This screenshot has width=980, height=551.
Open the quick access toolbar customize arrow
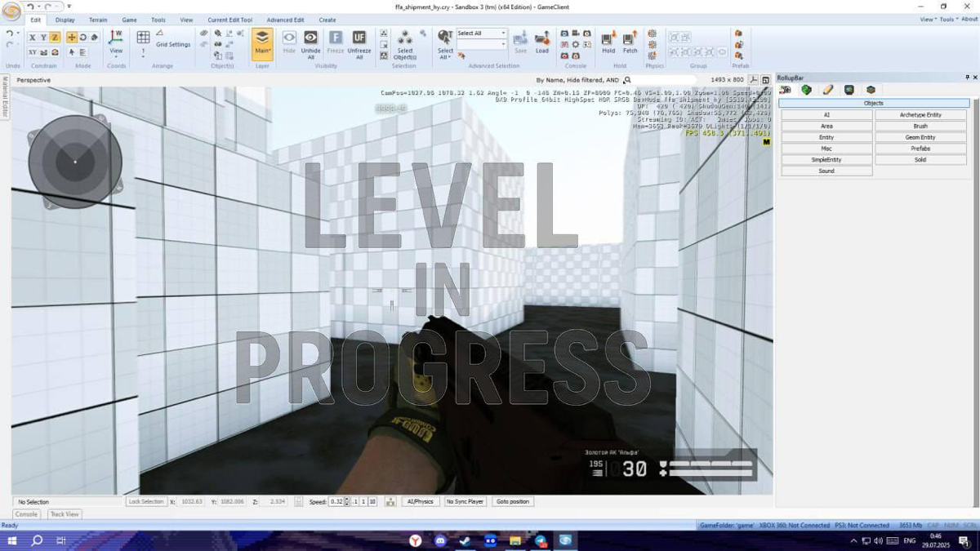click(69, 7)
